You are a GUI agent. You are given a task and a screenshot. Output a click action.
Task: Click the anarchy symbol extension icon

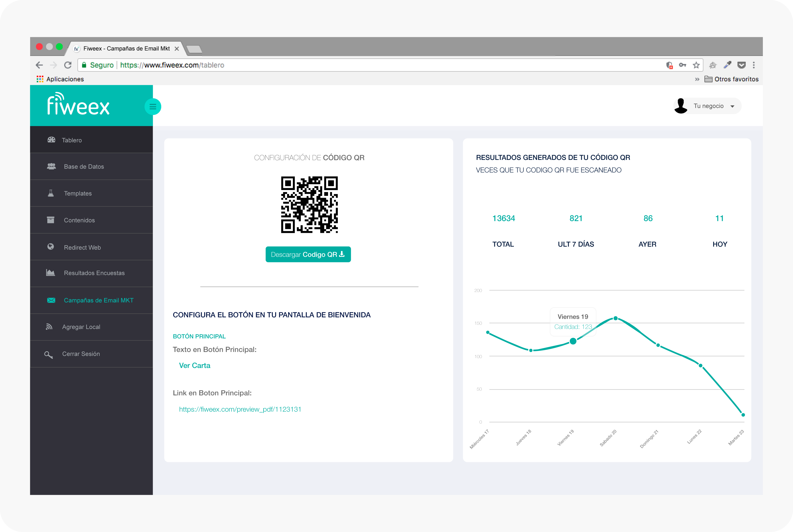(x=713, y=65)
